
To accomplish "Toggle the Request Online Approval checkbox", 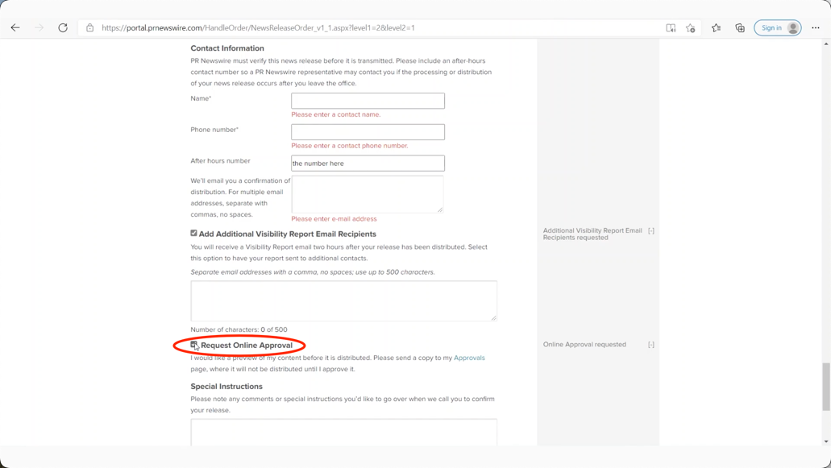I will pos(194,345).
